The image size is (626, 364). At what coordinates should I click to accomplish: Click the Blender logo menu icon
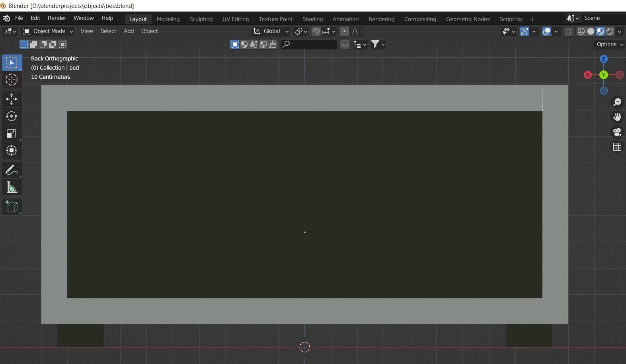tap(6, 18)
